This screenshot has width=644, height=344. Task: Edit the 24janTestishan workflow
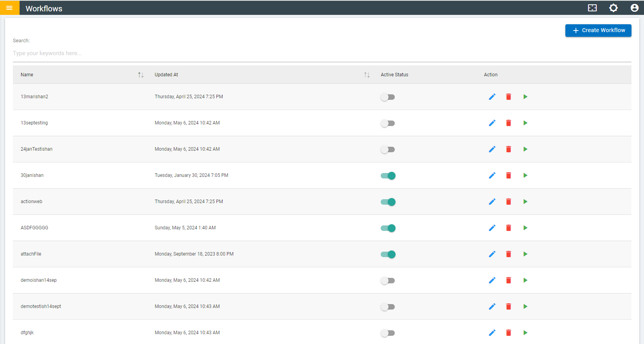(492, 149)
